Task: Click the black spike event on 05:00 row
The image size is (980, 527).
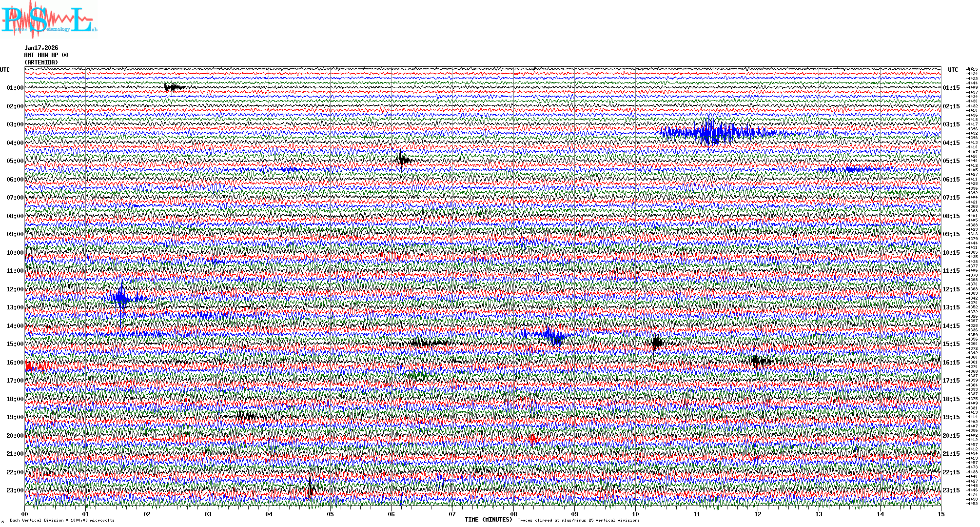Action: coord(402,160)
